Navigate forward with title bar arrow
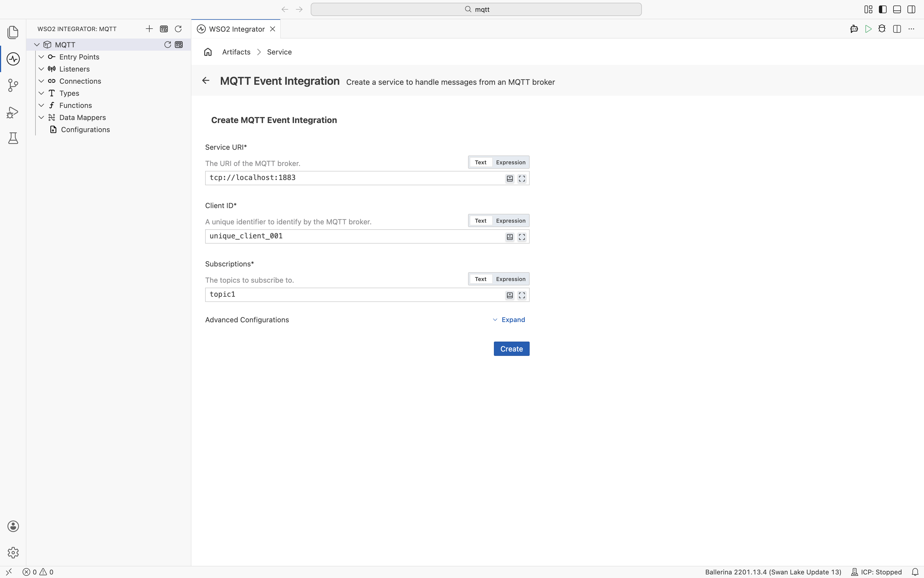This screenshot has width=924, height=578. (299, 10)
